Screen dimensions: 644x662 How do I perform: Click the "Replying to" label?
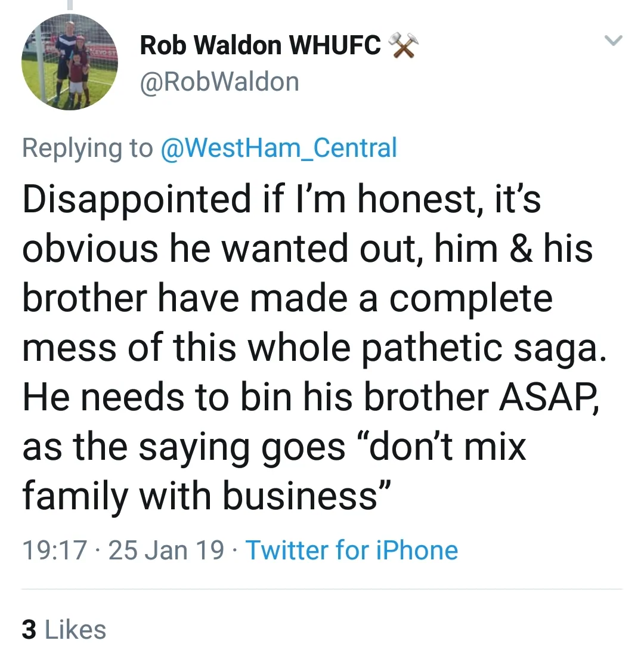[x=87, y=147]
